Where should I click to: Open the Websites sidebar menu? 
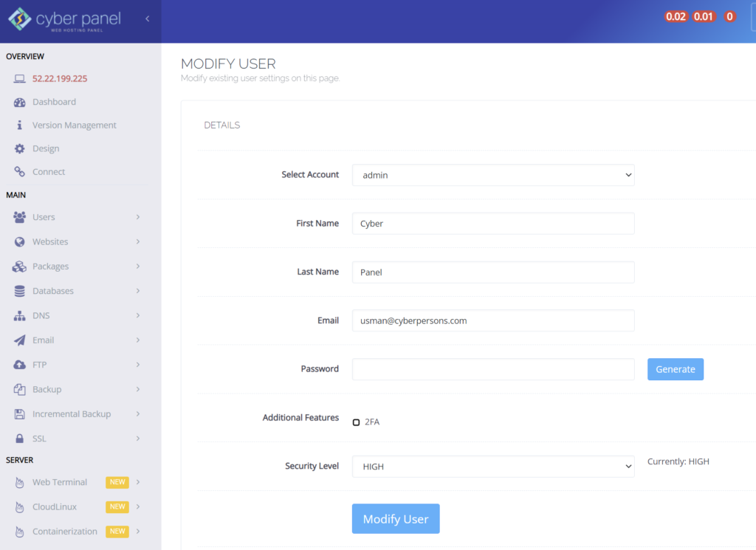[x=50, y=241]
